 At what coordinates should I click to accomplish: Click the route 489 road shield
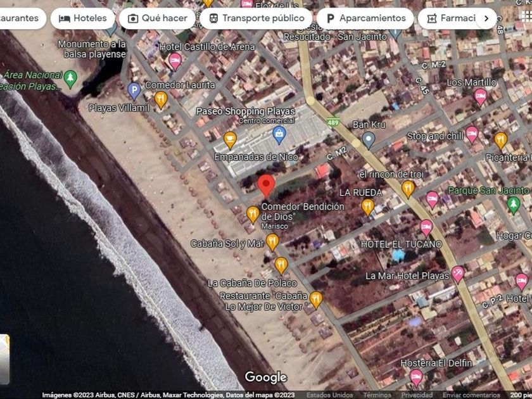333,122
